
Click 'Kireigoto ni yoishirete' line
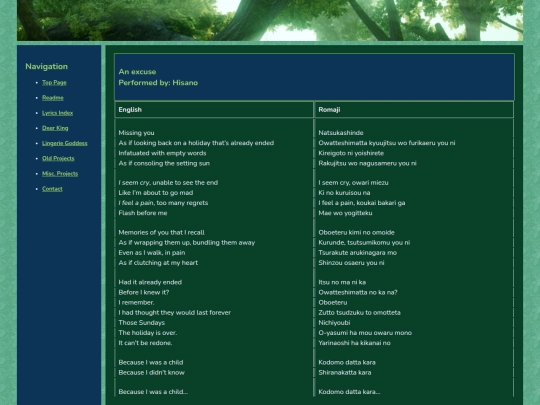click(x=351, y=153)
